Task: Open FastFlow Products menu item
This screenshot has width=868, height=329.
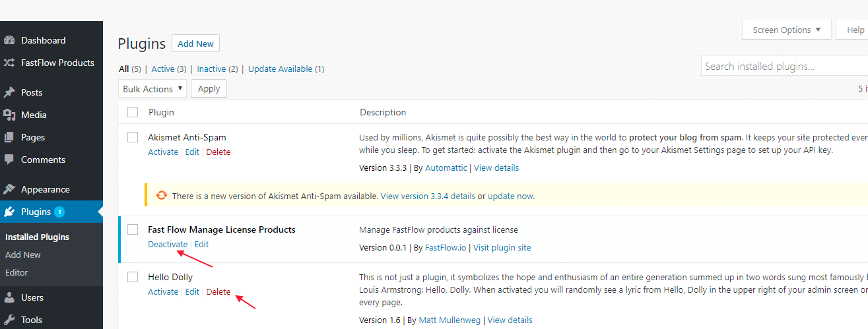Action: (x=57, y=63)
